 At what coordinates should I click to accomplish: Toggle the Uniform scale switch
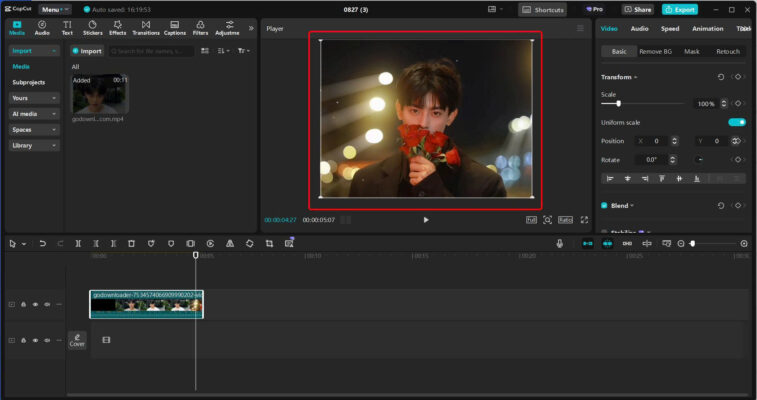point(737,123)
